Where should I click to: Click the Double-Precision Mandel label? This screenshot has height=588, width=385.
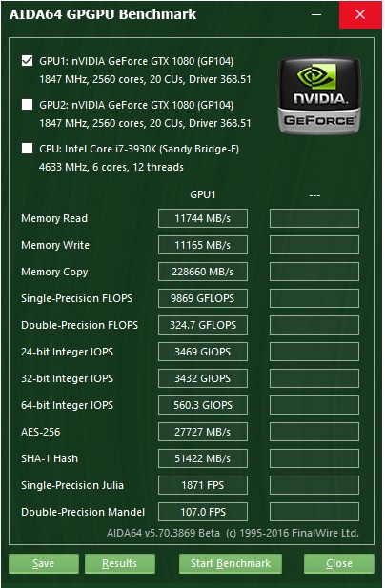(83, 512)
